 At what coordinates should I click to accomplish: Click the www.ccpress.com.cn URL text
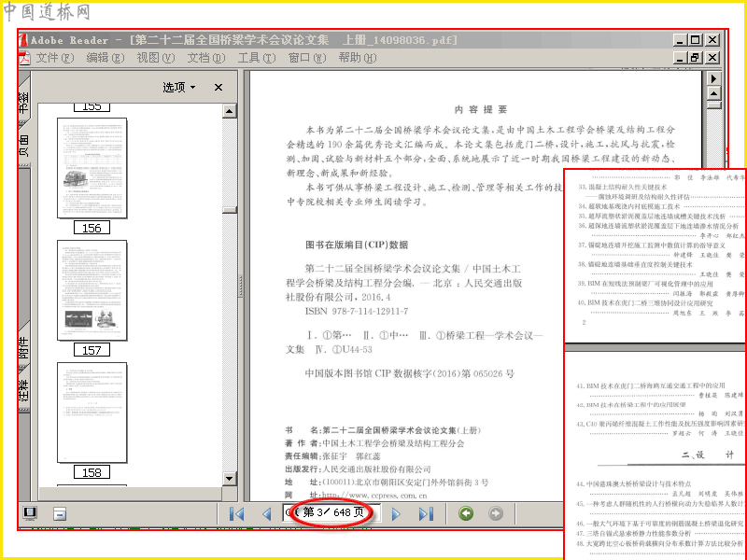click(375, 496)
